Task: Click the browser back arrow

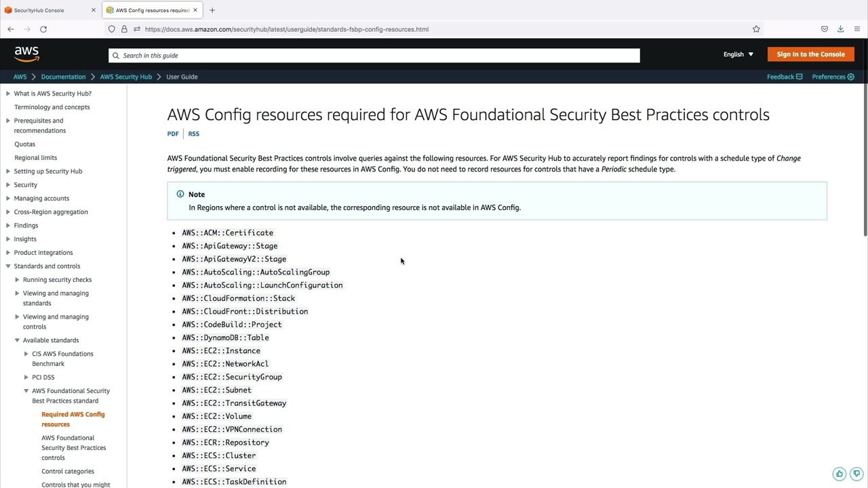Action: 11,29
